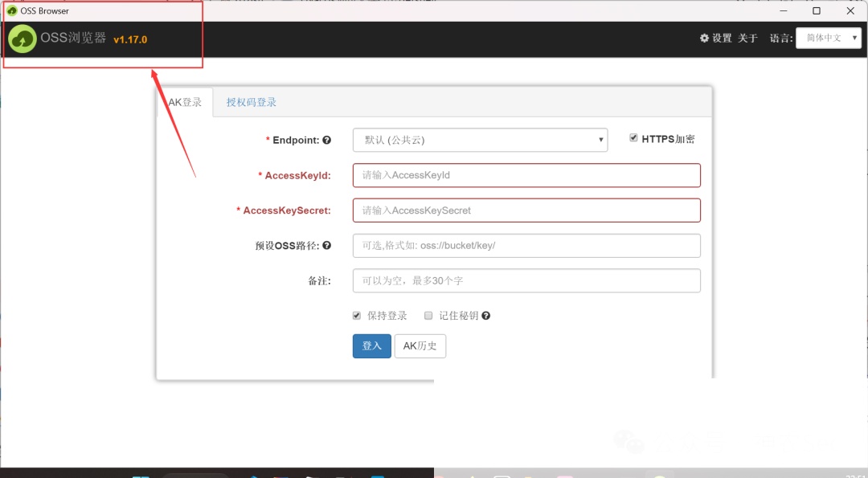Maximize the OSS Browser window

[x=817, y=10]
